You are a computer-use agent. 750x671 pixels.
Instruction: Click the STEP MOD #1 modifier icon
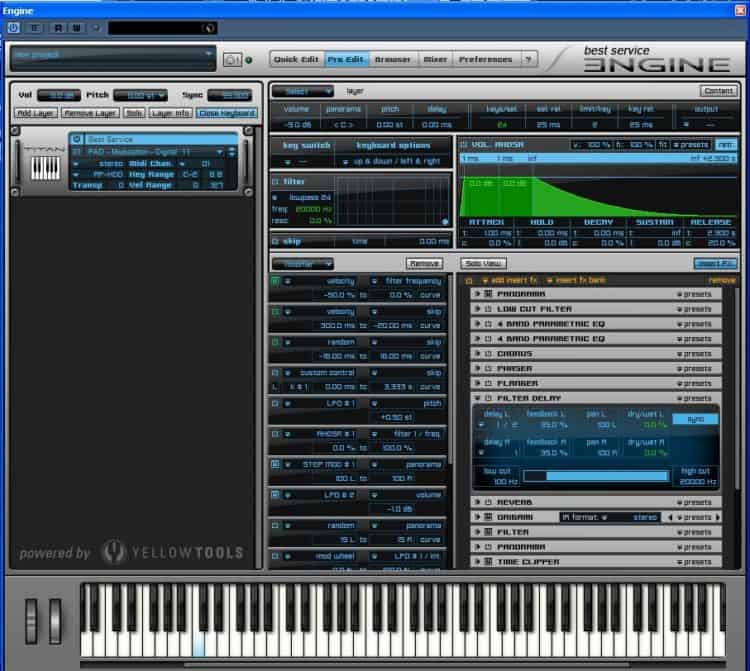276,464
